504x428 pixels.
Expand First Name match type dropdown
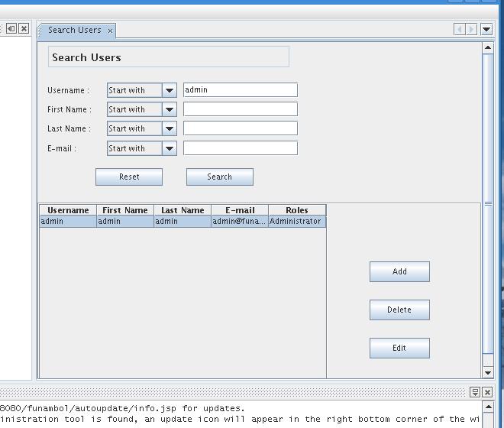point(170,109)
